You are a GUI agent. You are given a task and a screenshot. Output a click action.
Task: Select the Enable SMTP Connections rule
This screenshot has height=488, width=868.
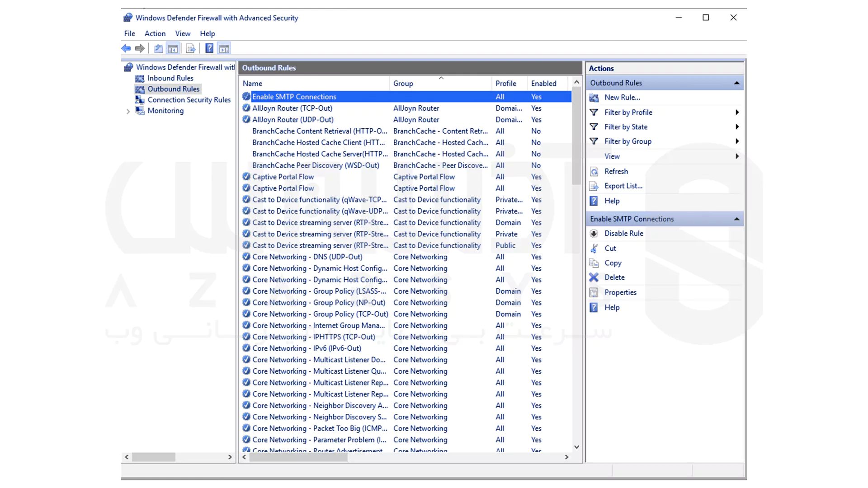pyautogui.click(x=406, y=97)
